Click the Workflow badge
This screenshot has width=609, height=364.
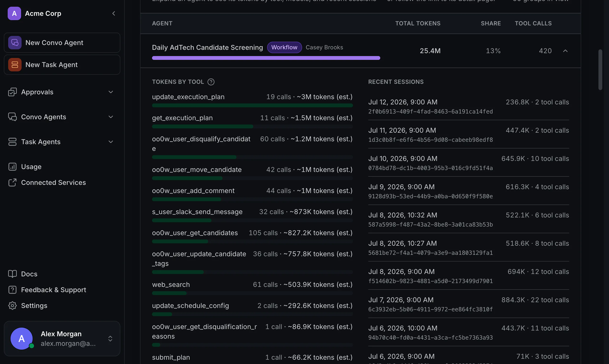point(284,47)
